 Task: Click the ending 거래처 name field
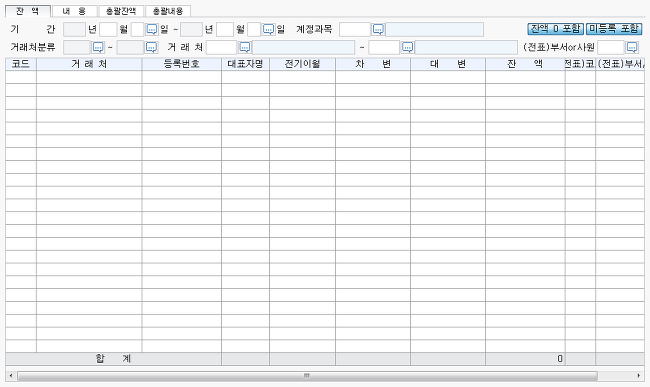click(466, 48)
